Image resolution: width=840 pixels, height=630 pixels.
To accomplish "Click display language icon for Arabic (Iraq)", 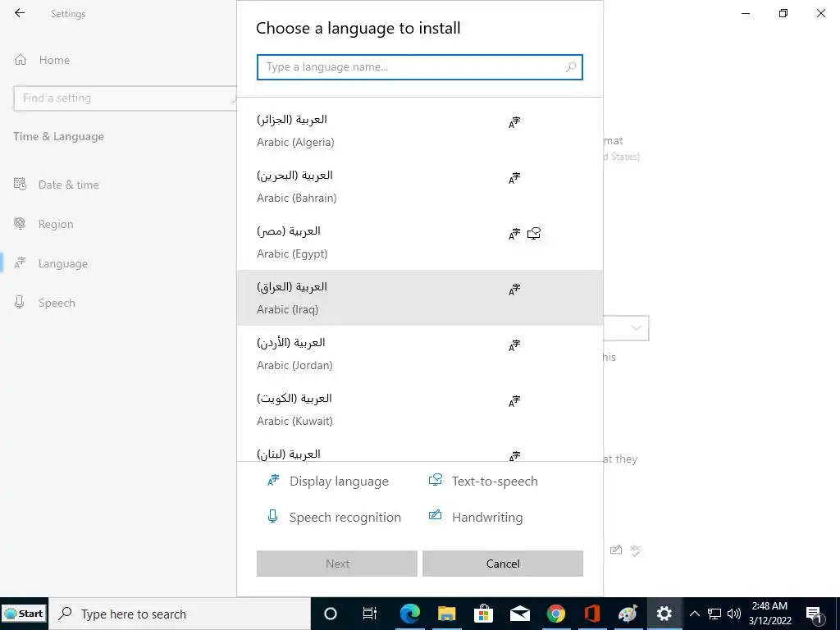I will (514, 290).
